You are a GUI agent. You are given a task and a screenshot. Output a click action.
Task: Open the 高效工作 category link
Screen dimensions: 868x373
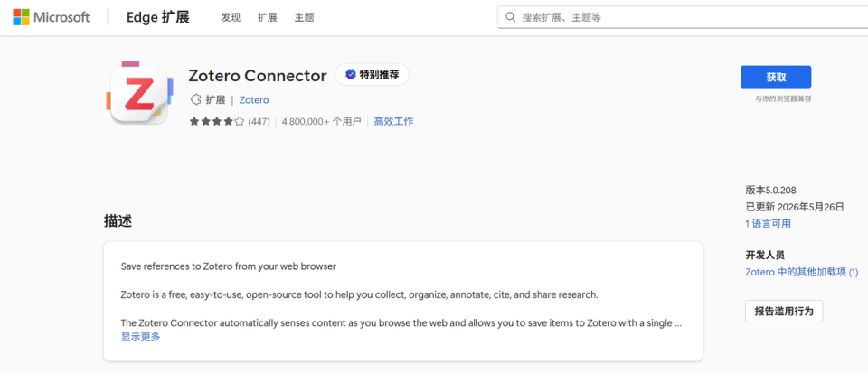click(x=393, y=122)
